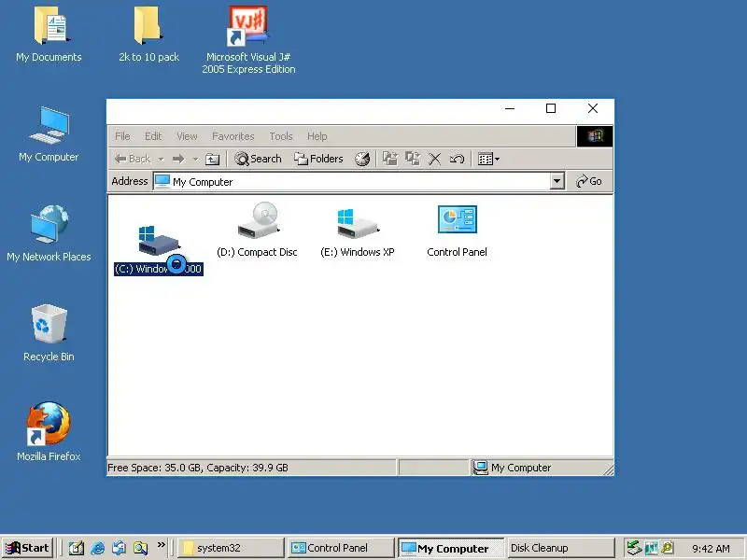The image size is (747, 560).
Task: Switch to Control Panel taskbar button
Action: (x=341, y=548)
